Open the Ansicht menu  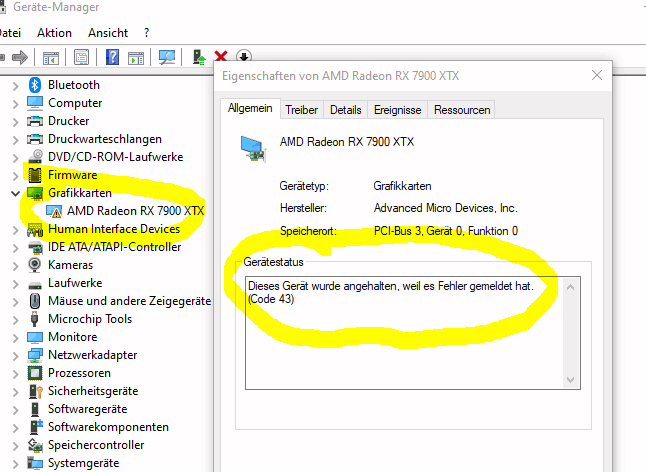coord(108,33)
